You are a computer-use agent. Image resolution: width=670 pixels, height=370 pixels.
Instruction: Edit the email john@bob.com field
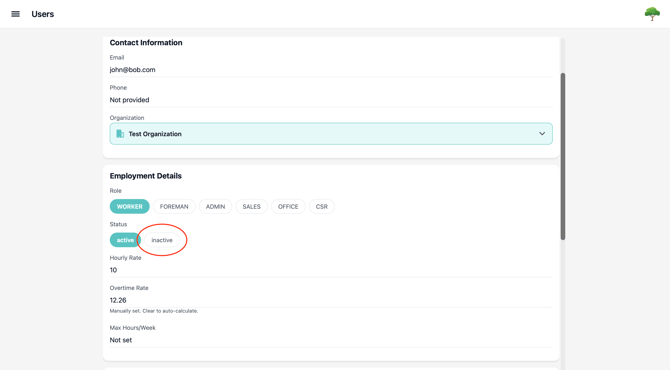tap(331, 70)
